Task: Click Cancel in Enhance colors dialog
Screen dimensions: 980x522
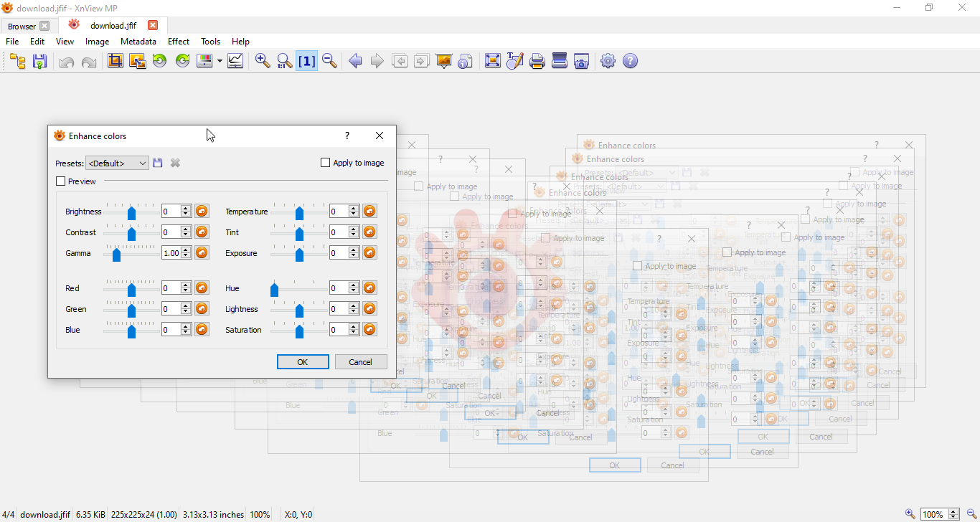Action: tap(361, 362)
